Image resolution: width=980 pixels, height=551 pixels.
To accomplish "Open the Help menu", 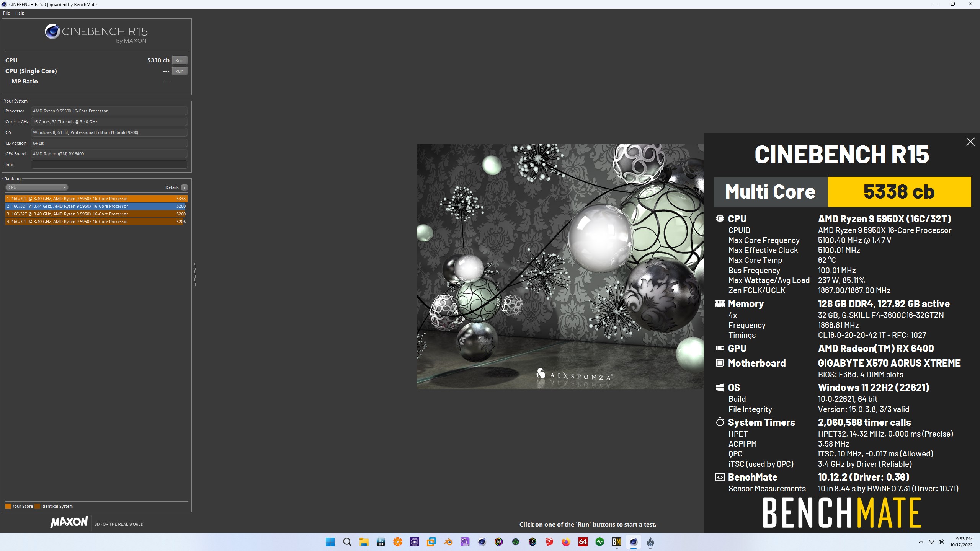I will [x=20, y=13].
